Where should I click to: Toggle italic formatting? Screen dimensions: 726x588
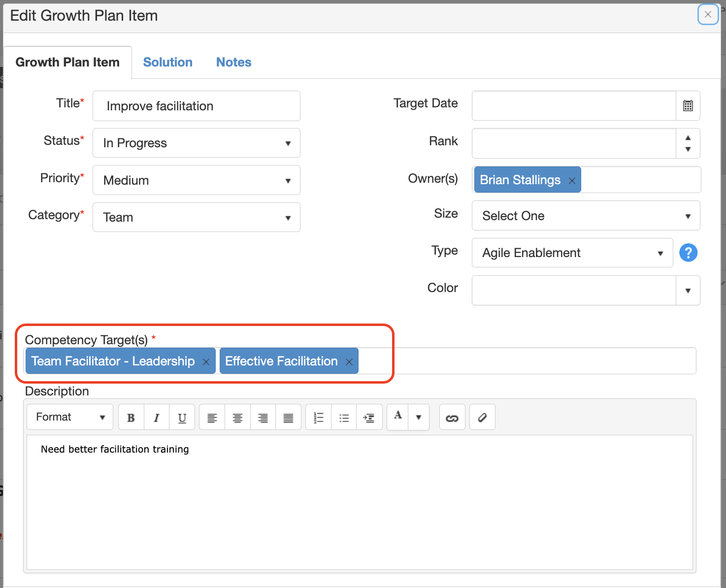[x=157, y=418]
